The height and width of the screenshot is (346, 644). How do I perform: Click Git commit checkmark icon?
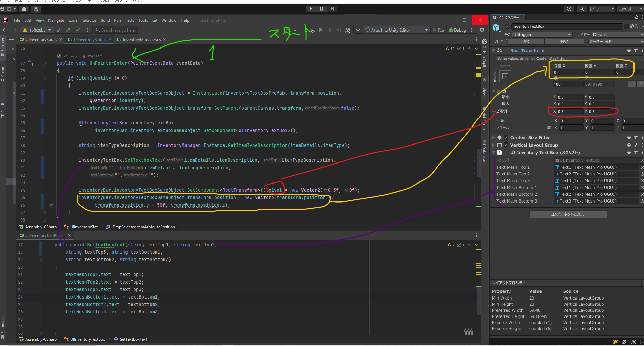pyautogui.click(x=78, y=30)
